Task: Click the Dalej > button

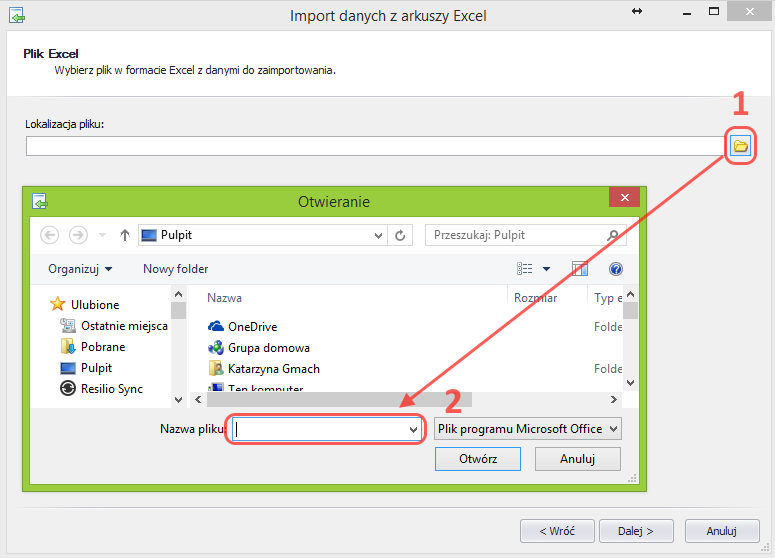Action: pyautogui.click(x=635, y=530)
